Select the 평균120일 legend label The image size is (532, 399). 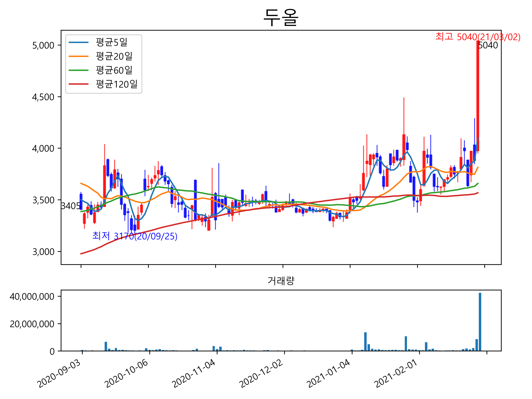click(117, 84)
